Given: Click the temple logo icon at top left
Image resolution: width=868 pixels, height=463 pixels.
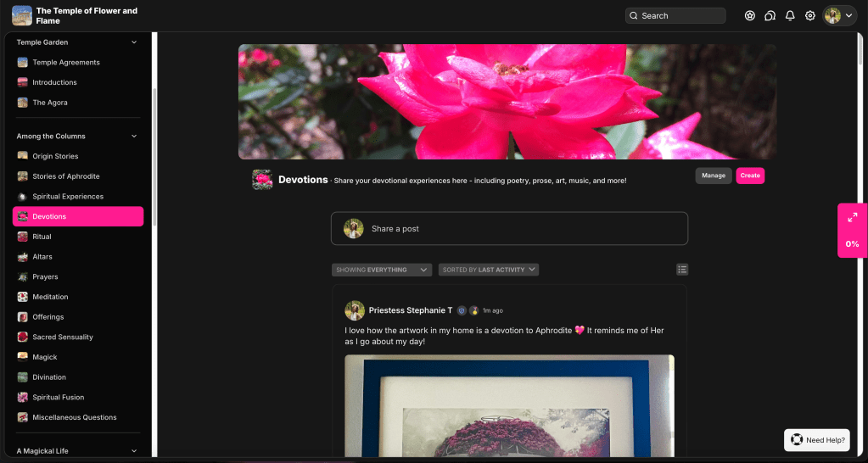Looking at the screenshot, I should (22, 15).
